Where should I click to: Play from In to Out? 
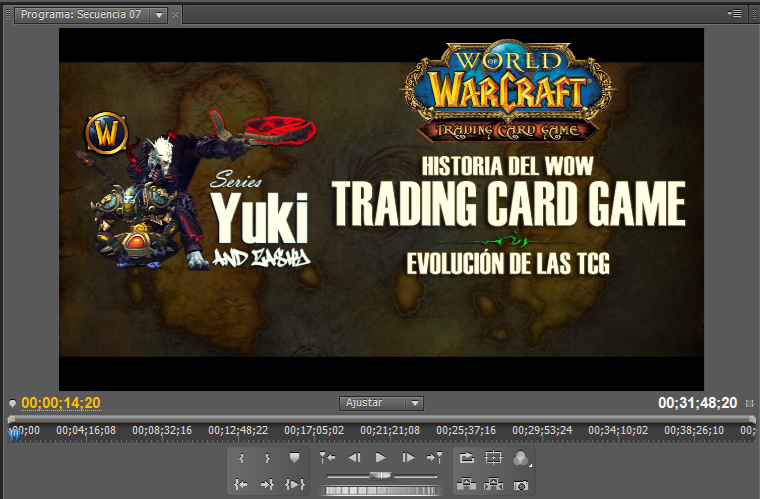click(295, 484)
